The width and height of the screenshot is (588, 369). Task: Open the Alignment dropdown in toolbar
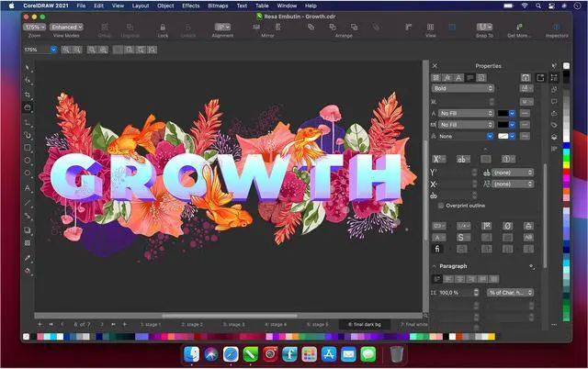pos(222,27)
